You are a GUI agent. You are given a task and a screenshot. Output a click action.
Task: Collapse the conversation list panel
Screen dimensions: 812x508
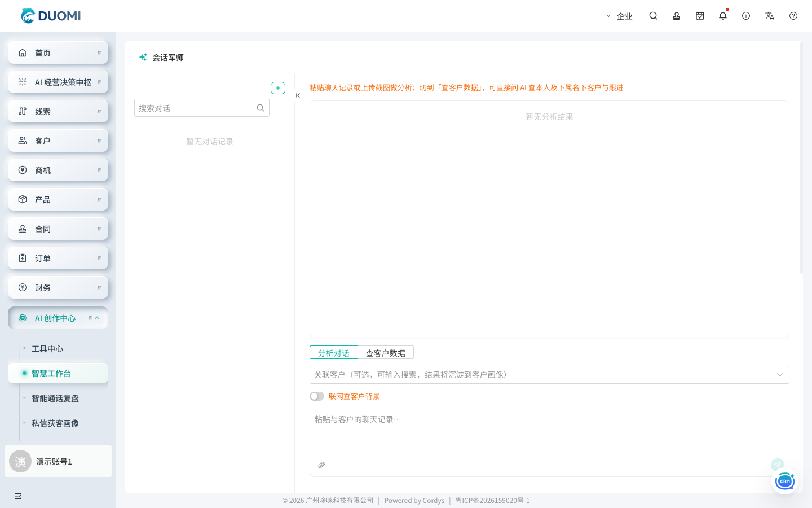tap(298, 95)
